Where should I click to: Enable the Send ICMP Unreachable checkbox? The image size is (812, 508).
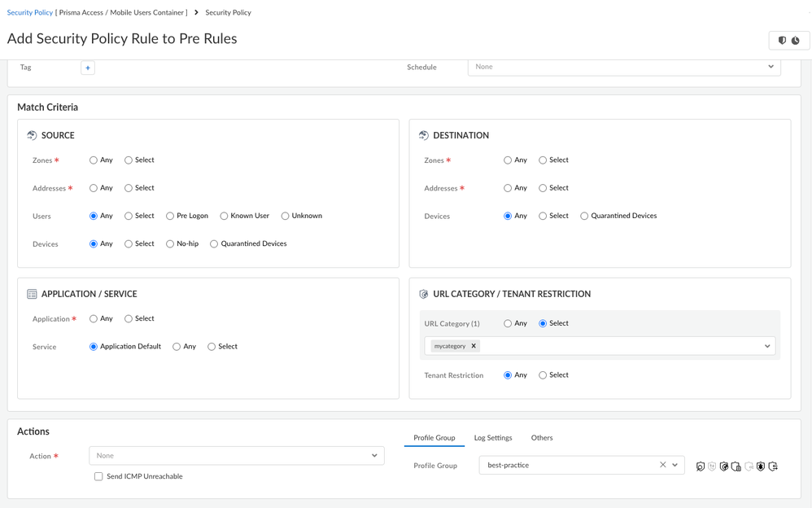(98, 476)
